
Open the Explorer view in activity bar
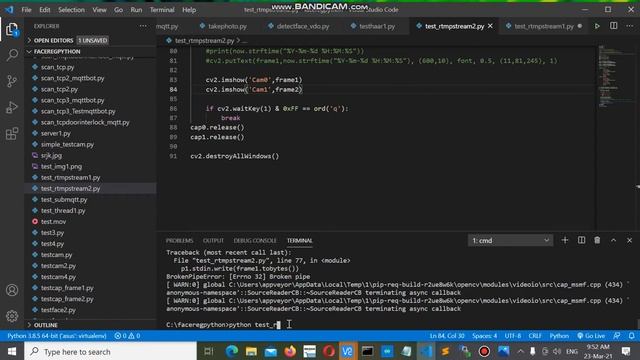pyautogui.click(x=12, y=29)
